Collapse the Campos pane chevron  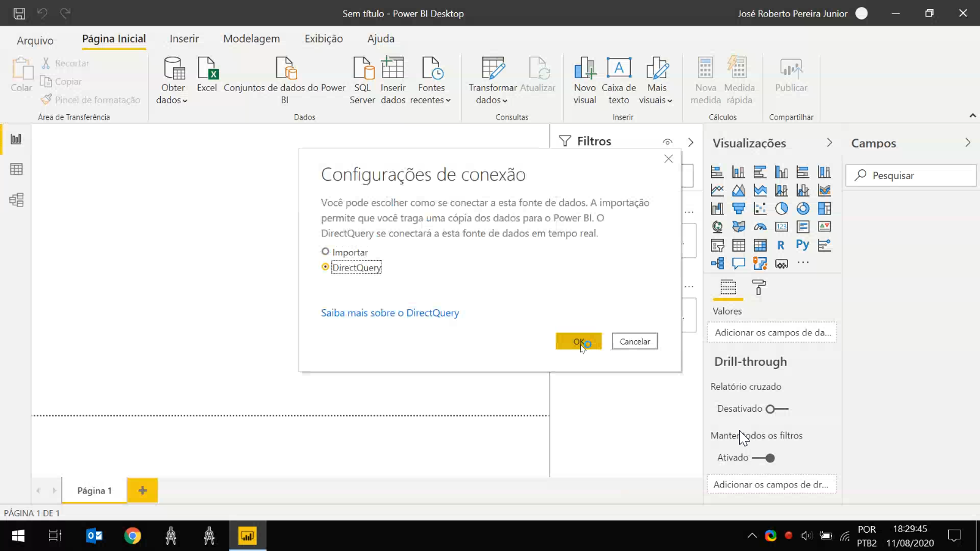(967, 142)
